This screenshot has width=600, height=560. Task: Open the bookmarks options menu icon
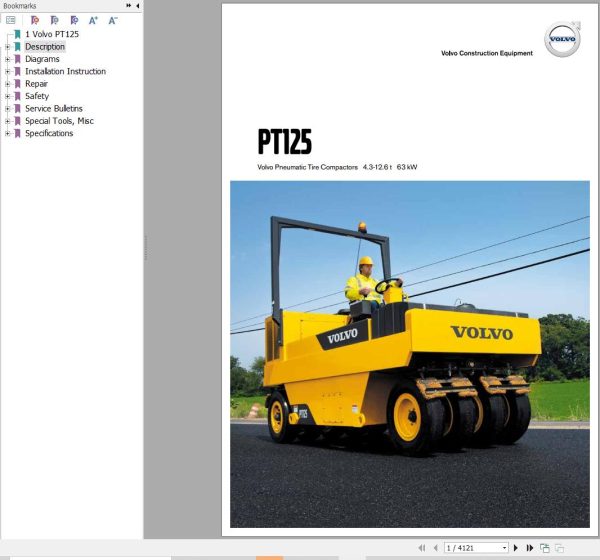coord(11,20)
